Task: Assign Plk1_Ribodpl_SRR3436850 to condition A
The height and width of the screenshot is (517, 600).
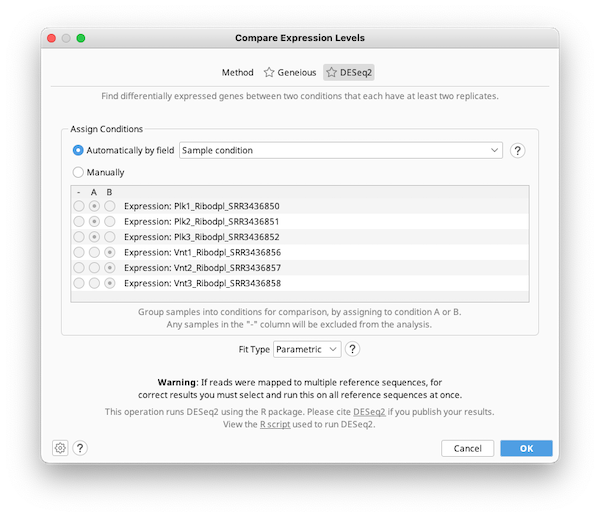Action: (x=94, y=206)
